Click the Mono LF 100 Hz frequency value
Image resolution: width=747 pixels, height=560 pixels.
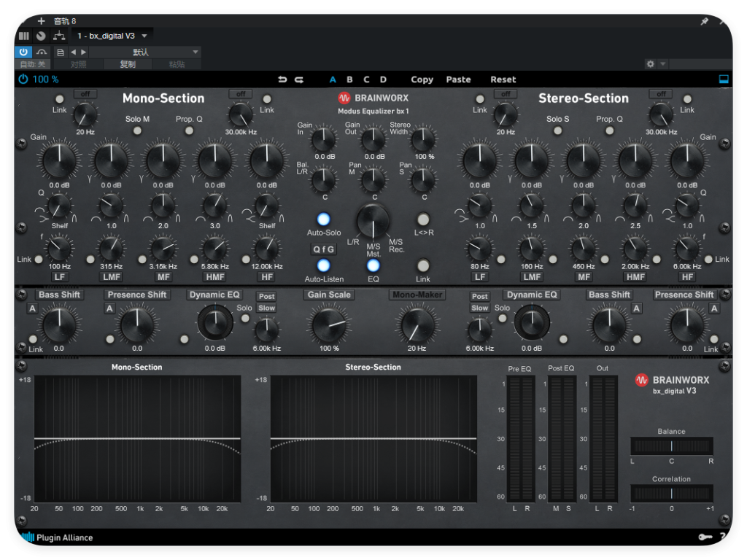click(x=60, y=267)
